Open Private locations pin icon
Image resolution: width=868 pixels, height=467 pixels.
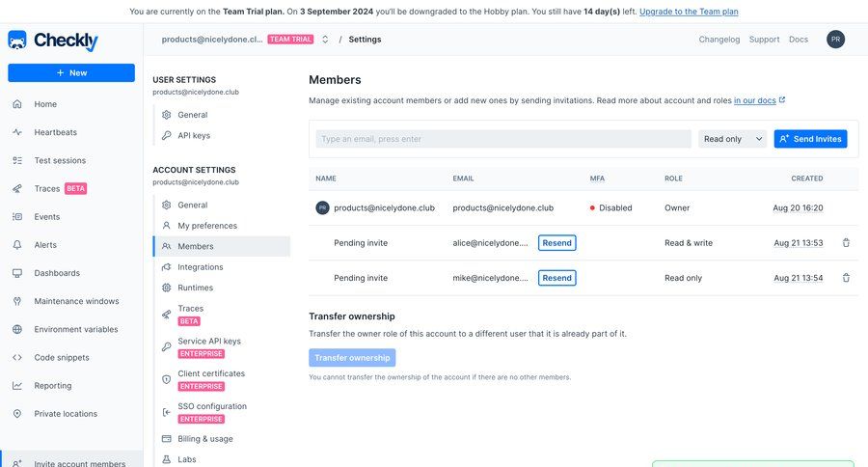17,413
